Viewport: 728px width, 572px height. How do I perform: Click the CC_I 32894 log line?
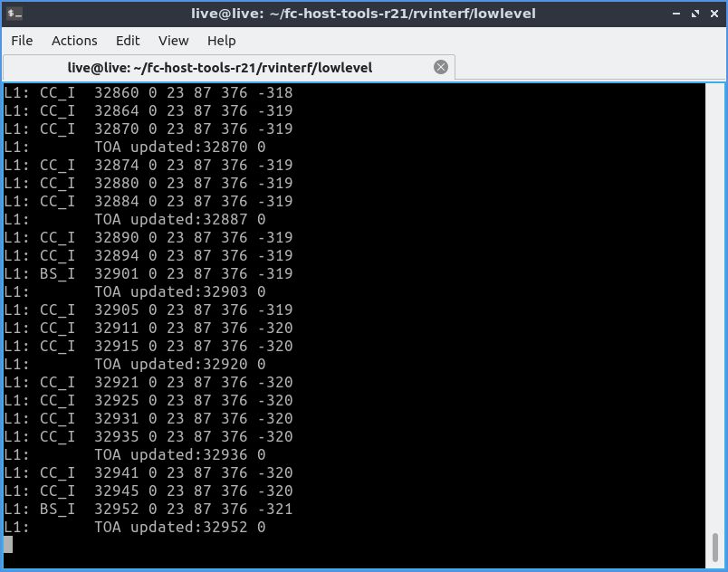tap(148, 255)
